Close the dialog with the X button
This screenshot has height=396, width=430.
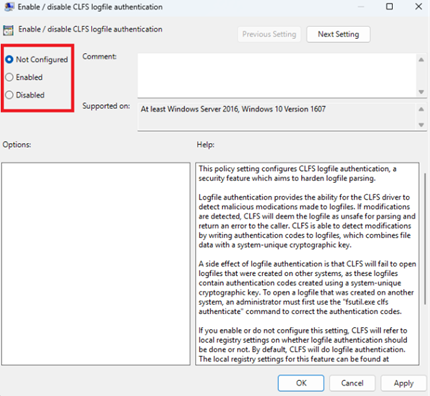coord(418,6)
